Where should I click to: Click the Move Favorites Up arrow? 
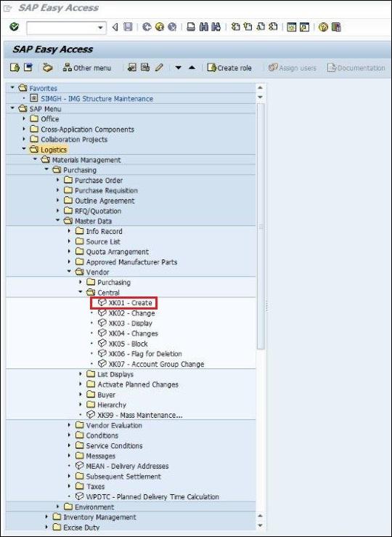point(192,68)
